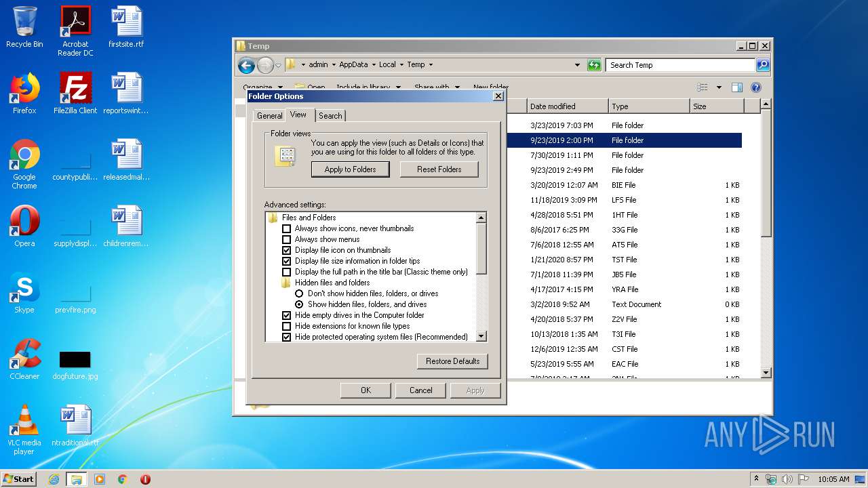Click the volume icon in the system tray
Screen dimensions: 868x488
(787, 479)
